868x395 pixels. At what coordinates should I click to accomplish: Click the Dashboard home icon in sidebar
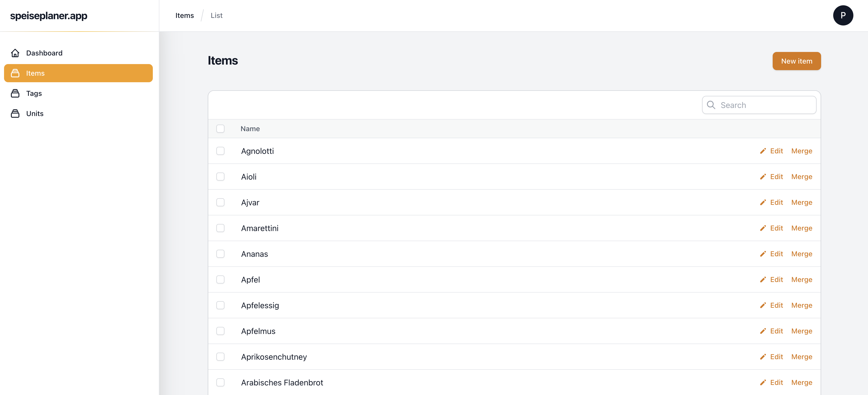[15, 53]
